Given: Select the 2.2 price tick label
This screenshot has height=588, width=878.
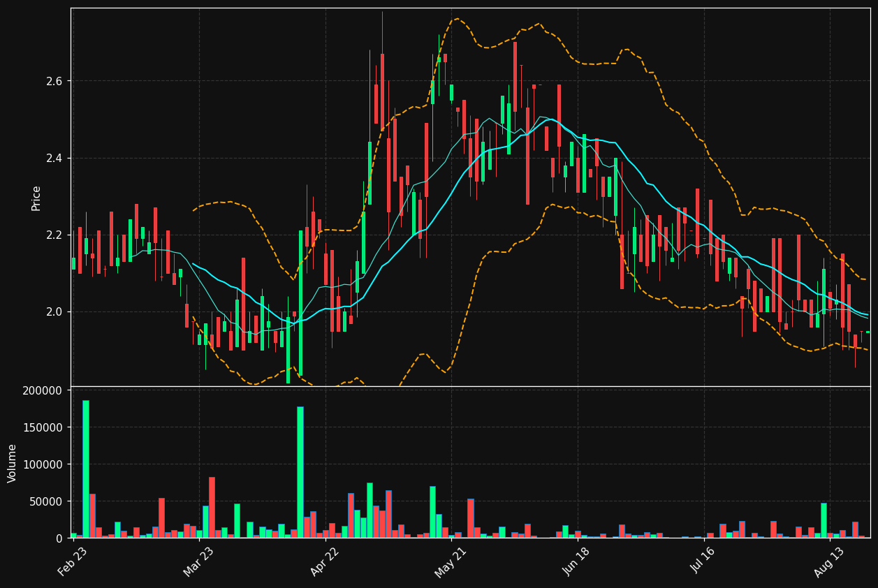Looking at the screenshot, I should tap(54, 235).
